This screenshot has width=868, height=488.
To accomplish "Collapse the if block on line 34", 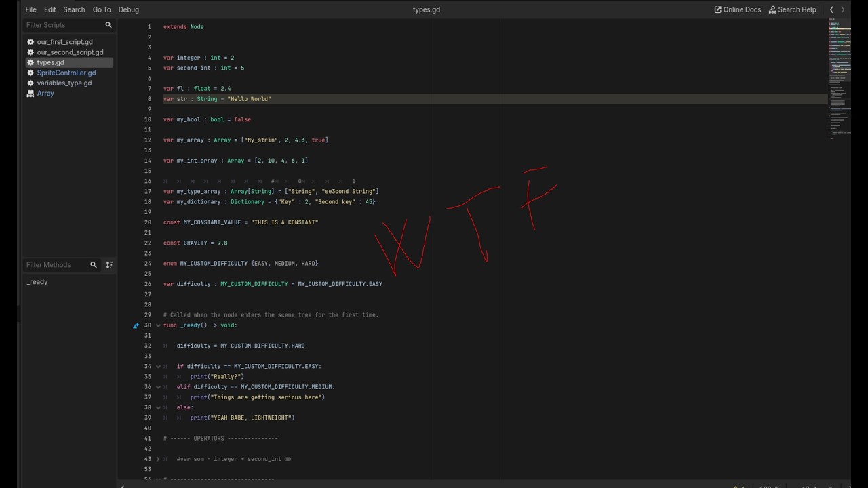I will 158,367.
